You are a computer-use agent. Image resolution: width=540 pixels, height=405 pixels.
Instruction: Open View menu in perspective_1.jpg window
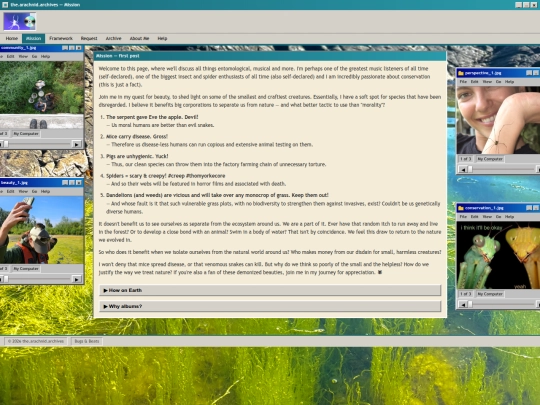487,82
